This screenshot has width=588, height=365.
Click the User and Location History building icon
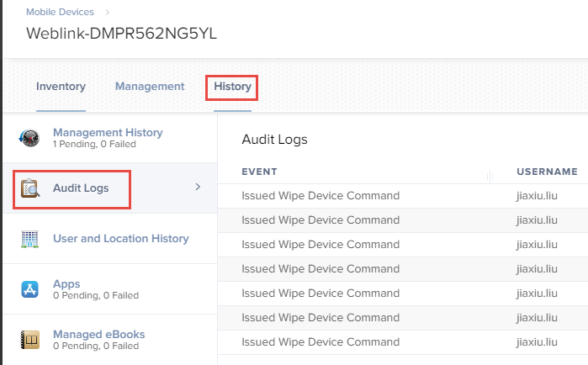pos(29,239)
